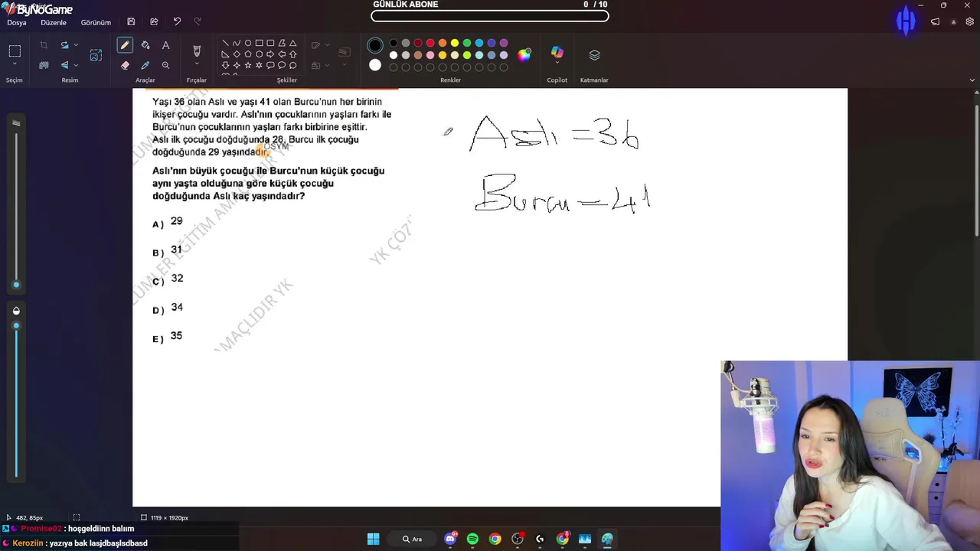
Task: Click the Paint icon in taskbar
Action: pos(607,539)
